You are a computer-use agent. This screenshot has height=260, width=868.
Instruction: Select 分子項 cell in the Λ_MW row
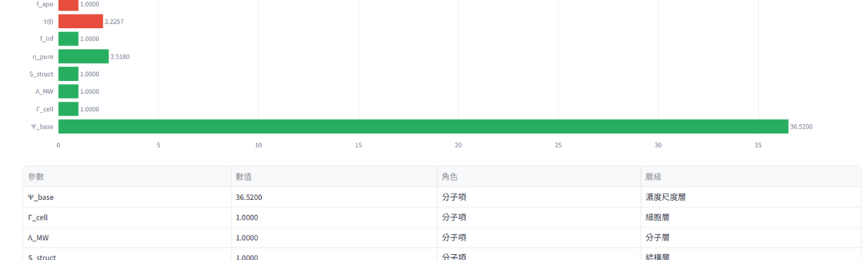pos(538,238)
